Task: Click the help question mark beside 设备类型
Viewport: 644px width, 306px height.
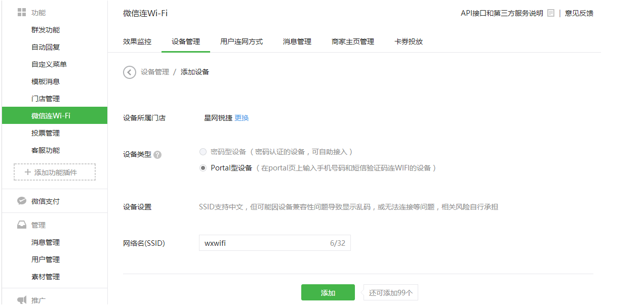Action: point(157,155)
